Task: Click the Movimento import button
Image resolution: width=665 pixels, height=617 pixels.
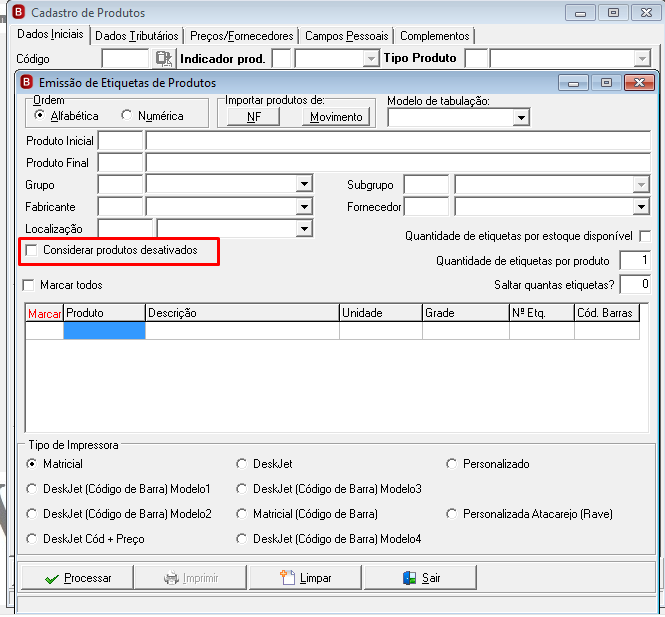Action: (x=336, y=117)
